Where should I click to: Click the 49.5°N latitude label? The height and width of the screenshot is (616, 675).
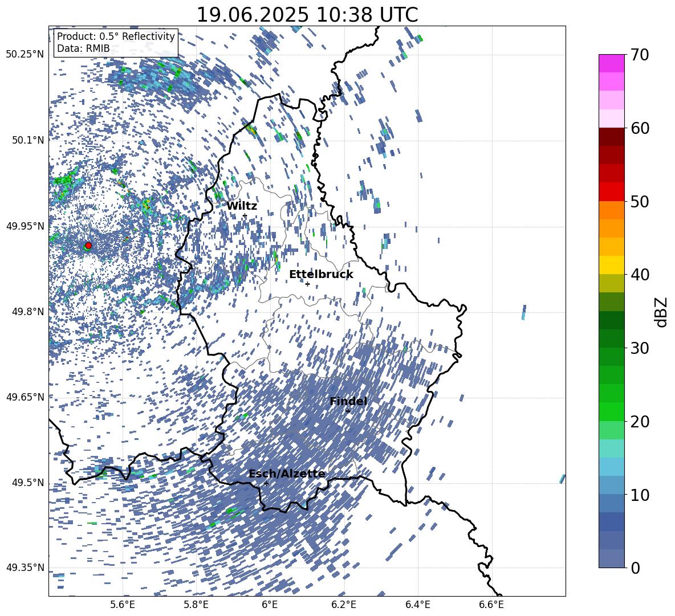tap(28, 482)
